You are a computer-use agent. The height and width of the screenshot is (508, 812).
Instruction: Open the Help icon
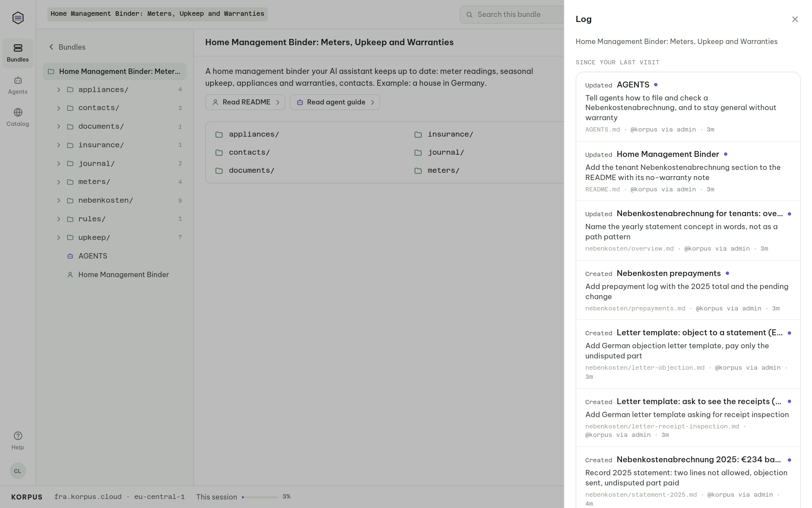18,436
